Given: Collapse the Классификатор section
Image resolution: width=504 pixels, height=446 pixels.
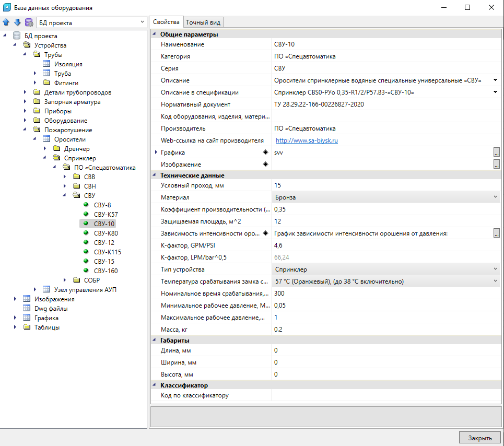Looking at the screenshot, I should pyautogui.click(x=154, y=384).
